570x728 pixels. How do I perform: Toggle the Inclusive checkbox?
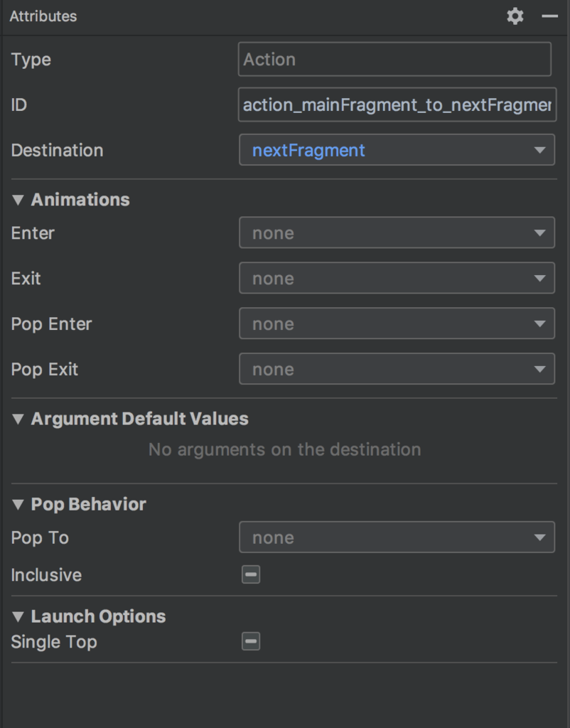coord(251,574)
